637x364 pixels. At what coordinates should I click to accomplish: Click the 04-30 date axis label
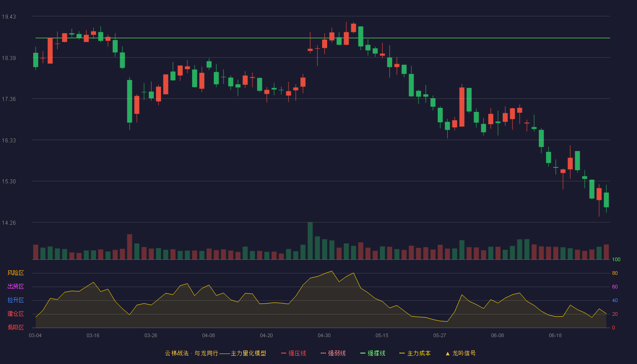coord(324,335)
